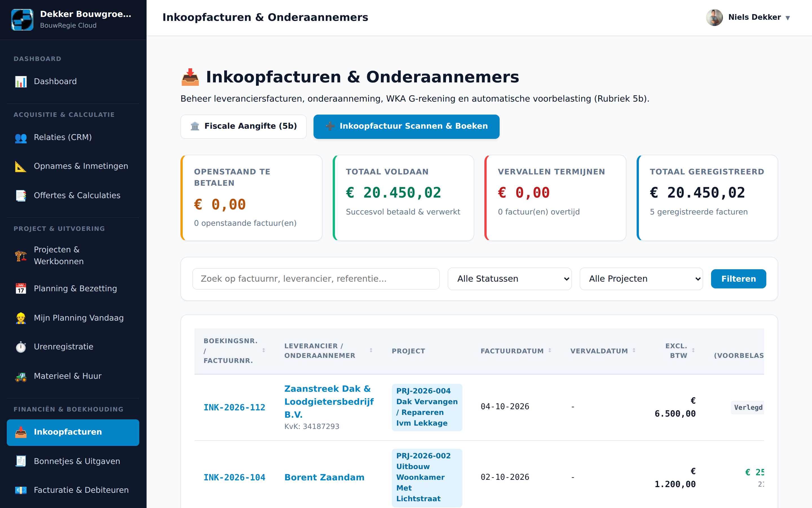
Task: Click Inkoopfactuur Scannen & Boeken button
Action: (x=406, y=126)
